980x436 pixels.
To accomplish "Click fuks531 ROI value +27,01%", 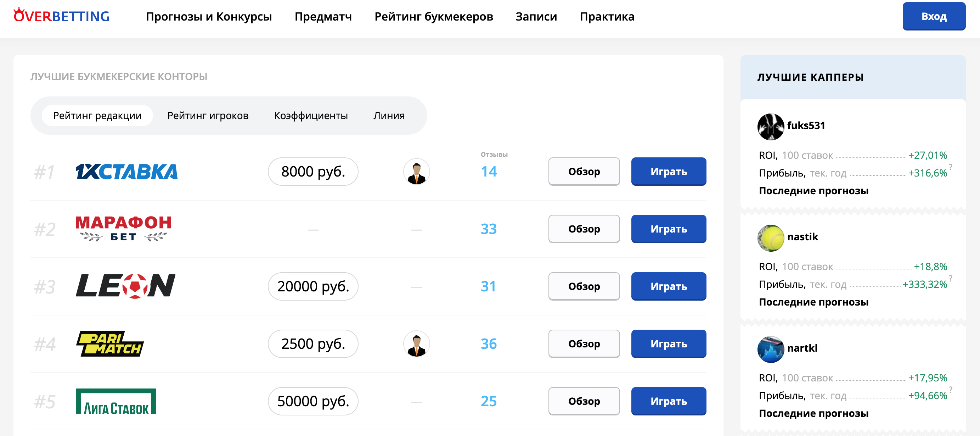I will click(x=928, y=155).
